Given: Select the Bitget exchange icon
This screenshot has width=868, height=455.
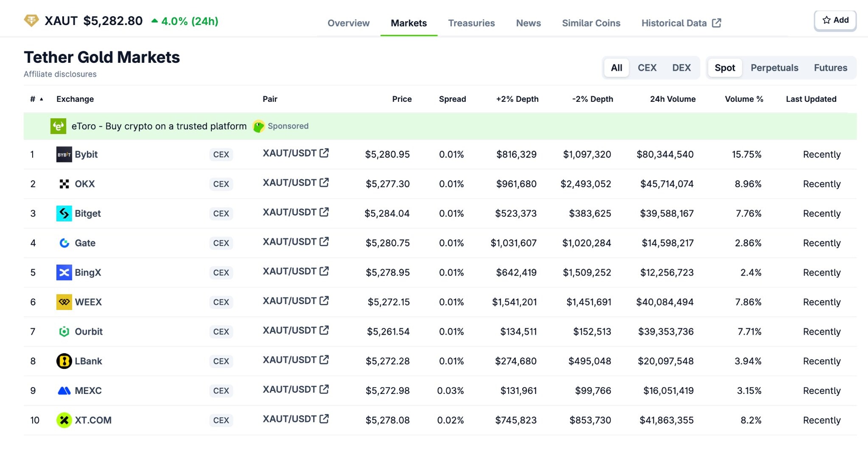Looking at the screenshot, I should (64, 213).
